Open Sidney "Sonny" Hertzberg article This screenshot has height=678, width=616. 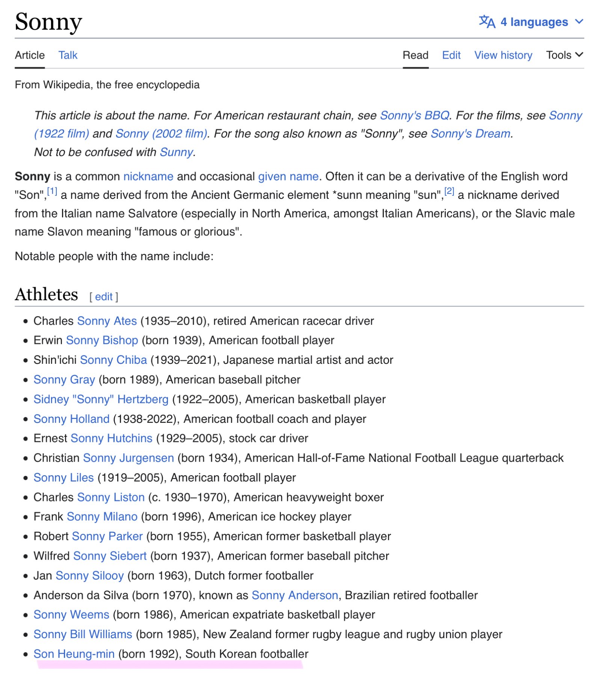[x=101, y=399]
